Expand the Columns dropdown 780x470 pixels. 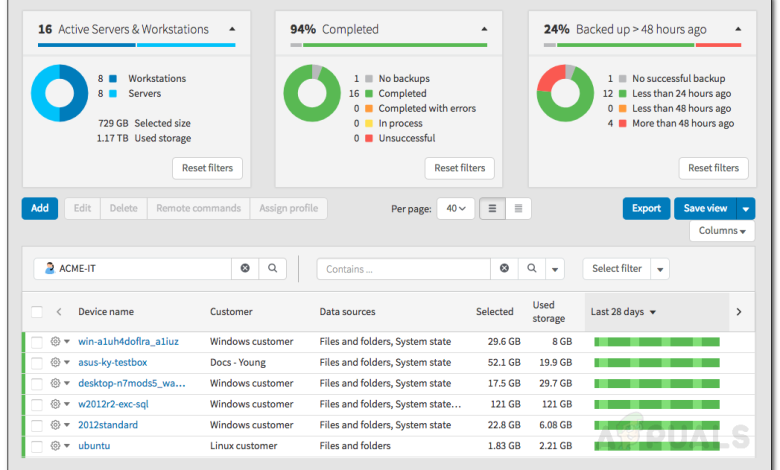[x=721, y=231]
